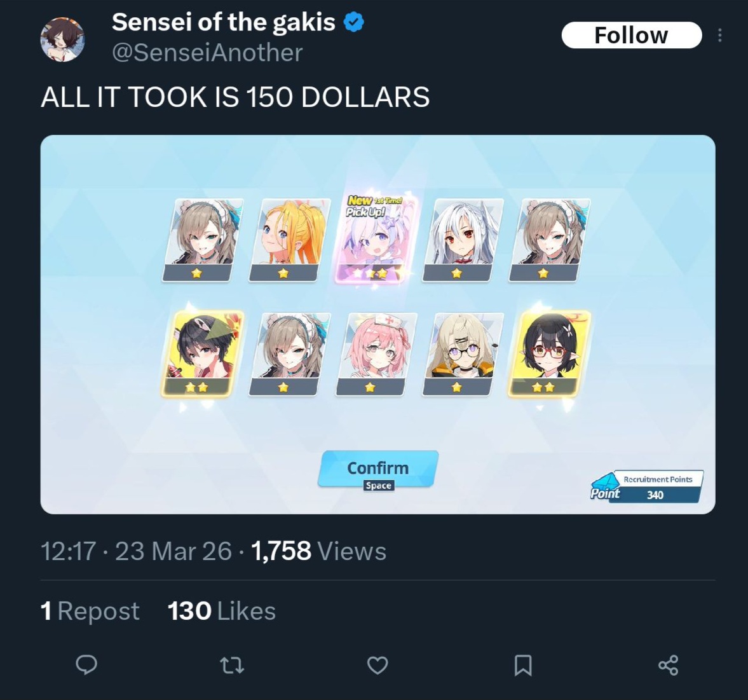Click the blue verified badge
The height and width of the screenshot is (700, 748).
(353, 22)
